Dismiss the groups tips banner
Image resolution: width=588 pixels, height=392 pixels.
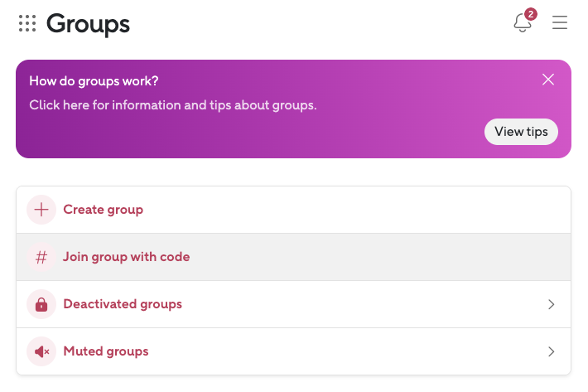coord(547,80)
